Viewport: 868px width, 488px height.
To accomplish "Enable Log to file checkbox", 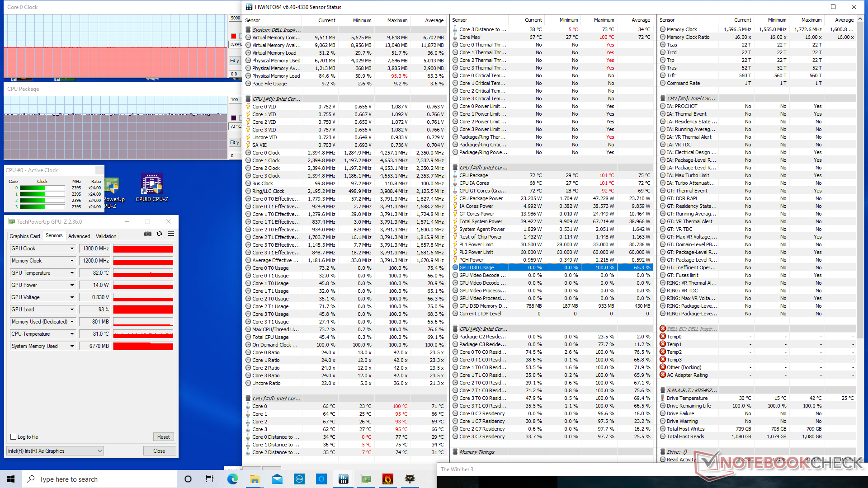I will [x=14, y=437].
